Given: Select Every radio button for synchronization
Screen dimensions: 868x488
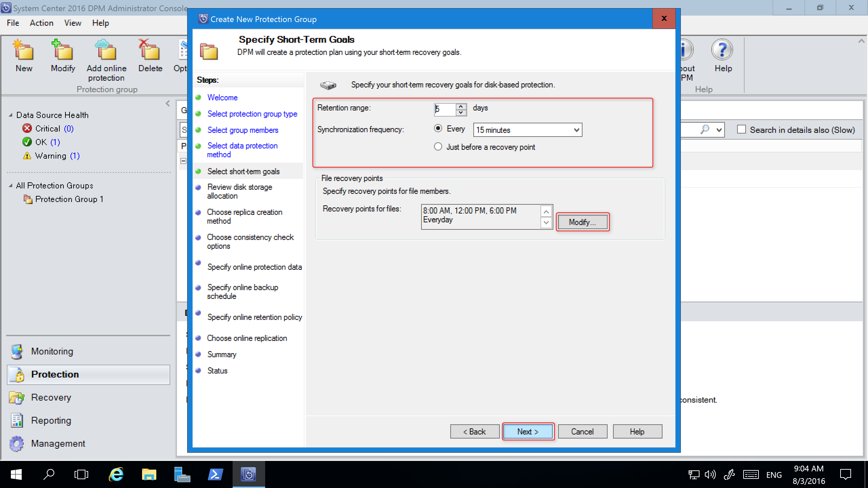Looking at the screenshot, I should (x=439, y=129).
